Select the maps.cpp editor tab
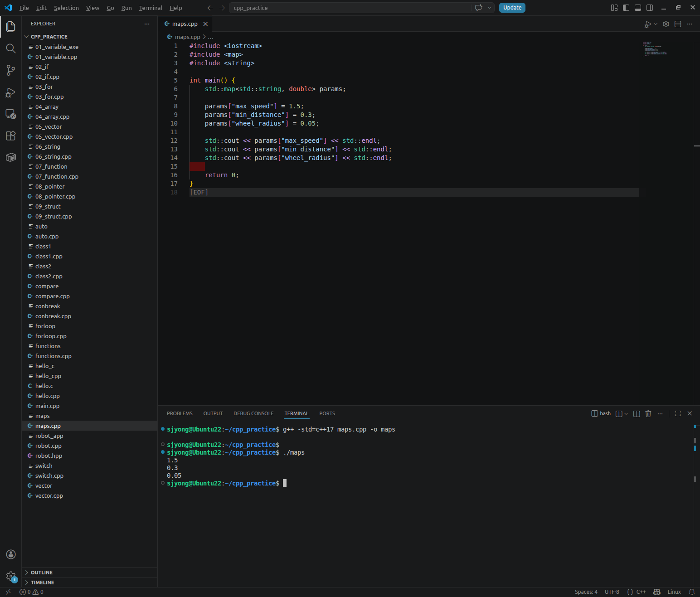The image size is (700, 597). point(185,24)
